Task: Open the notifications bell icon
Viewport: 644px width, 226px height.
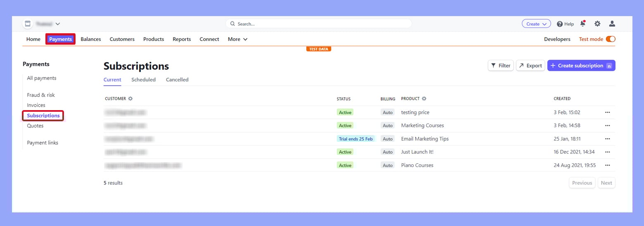Action: point(582,24)
